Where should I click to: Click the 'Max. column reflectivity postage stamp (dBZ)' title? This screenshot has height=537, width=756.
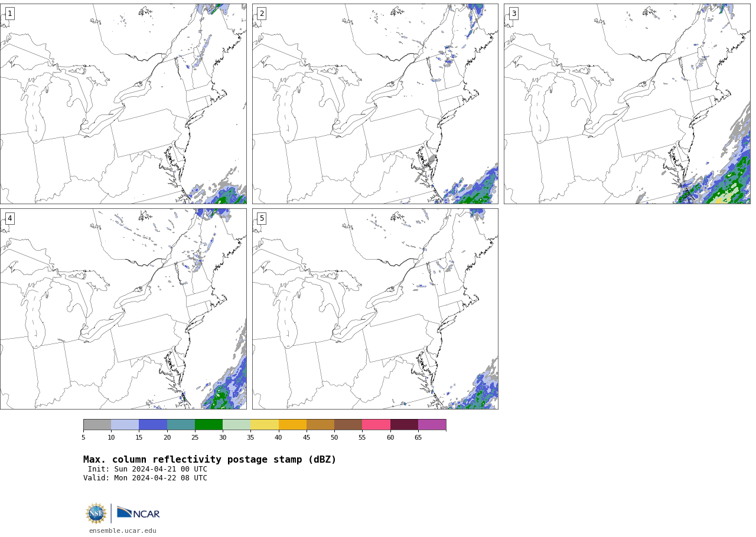click(210, 460)
